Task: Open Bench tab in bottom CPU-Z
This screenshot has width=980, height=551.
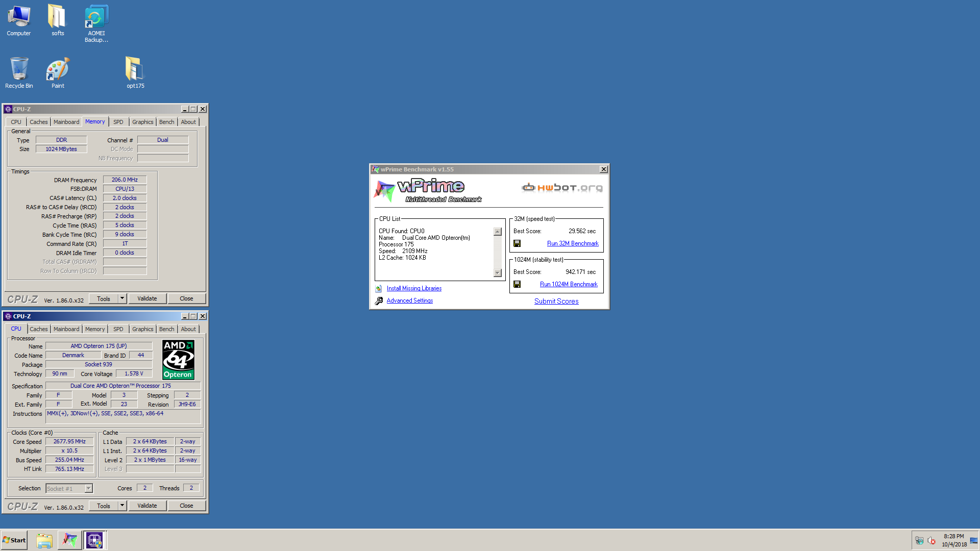Action: (x=166, y=329)
